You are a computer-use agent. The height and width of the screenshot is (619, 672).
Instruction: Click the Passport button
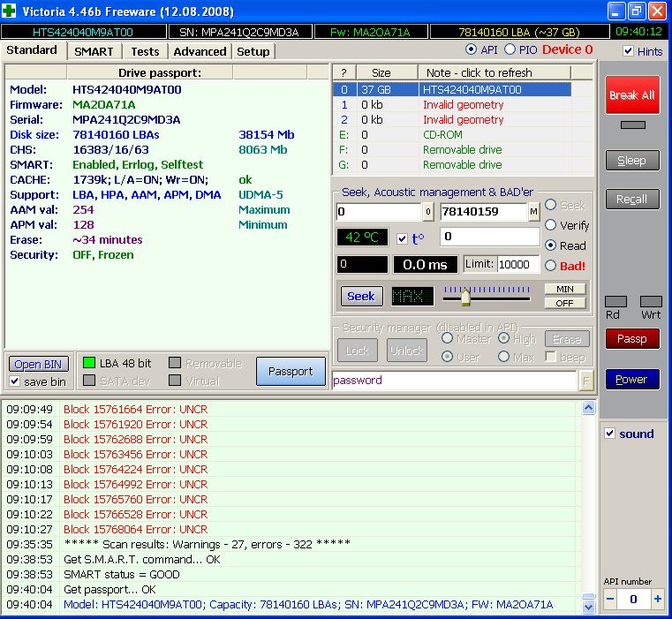[291, 371]
